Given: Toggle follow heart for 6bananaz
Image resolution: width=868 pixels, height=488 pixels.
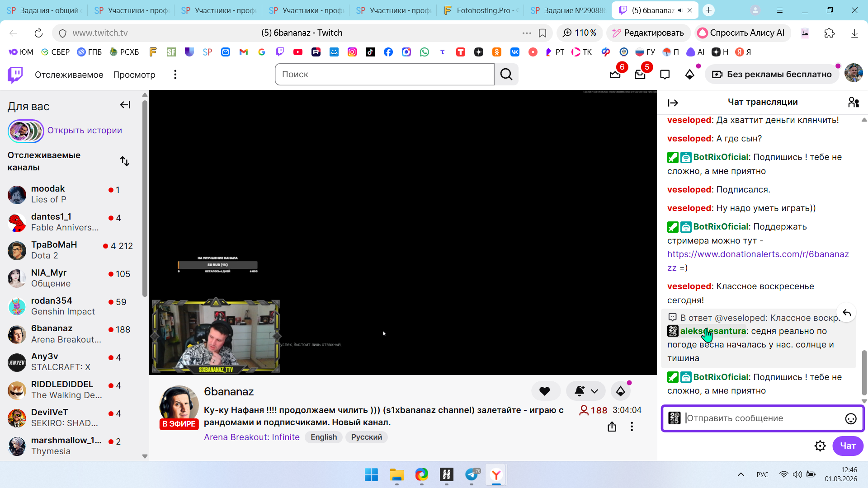Looking at the screenshot, I should (545, 391).
